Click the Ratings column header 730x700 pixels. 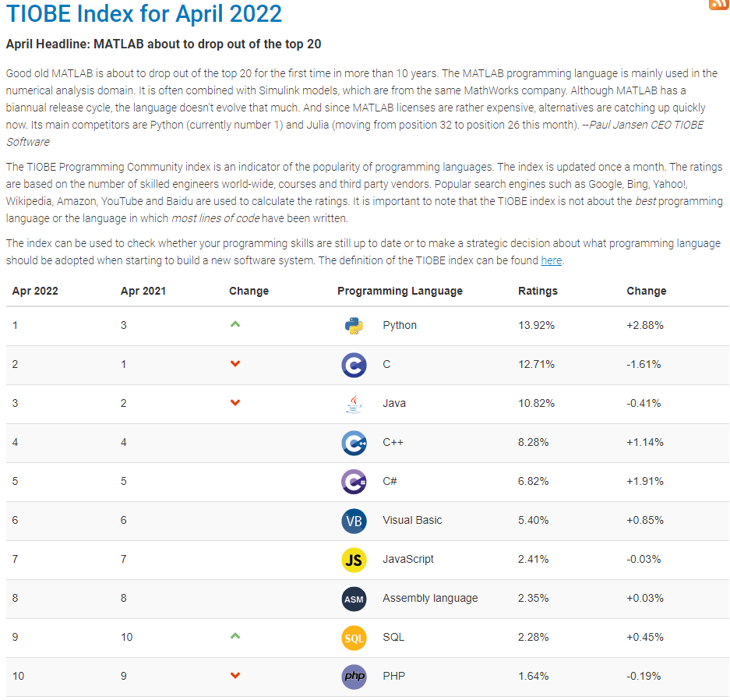538,291
